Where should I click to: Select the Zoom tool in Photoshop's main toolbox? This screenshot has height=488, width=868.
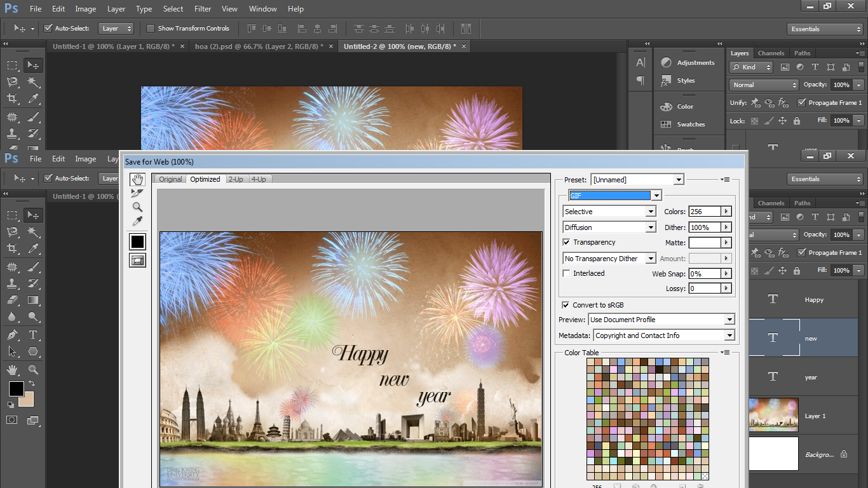point(34,369)
